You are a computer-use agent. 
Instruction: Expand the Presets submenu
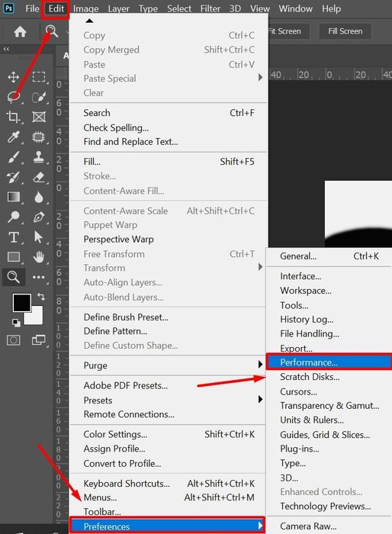(169, 400)
